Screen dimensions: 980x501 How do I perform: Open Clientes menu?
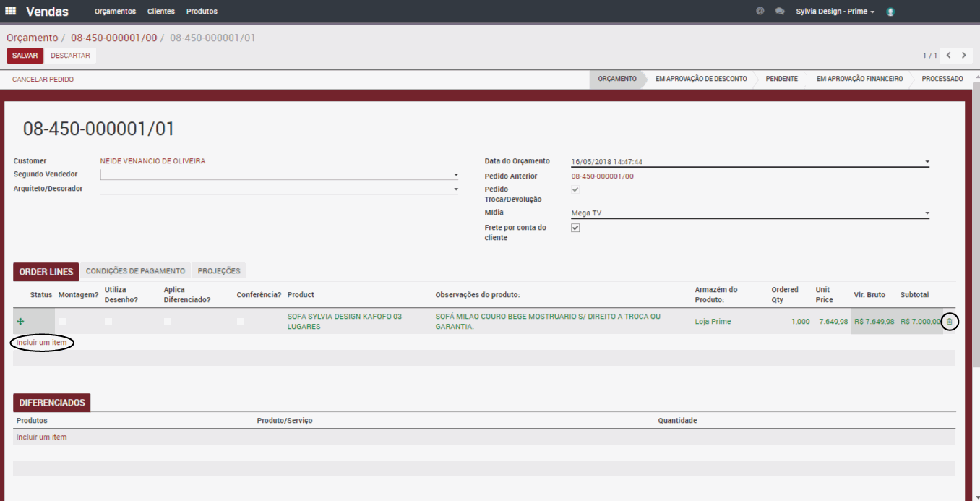pos(161,12)
